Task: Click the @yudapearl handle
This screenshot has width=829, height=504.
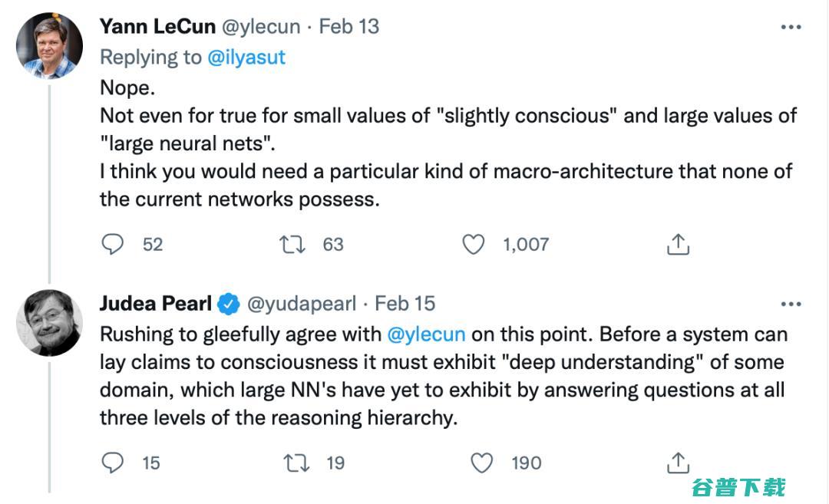Action: (301, 303)
